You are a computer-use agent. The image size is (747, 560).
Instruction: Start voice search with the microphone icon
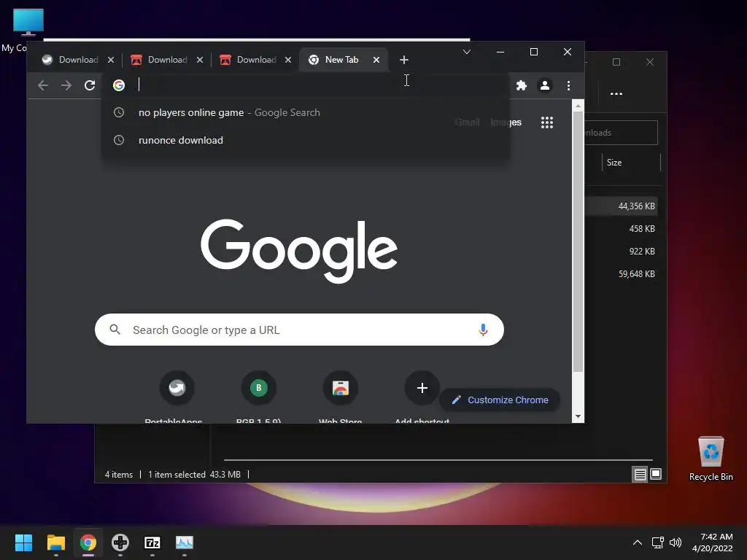[x=483, y=330]
